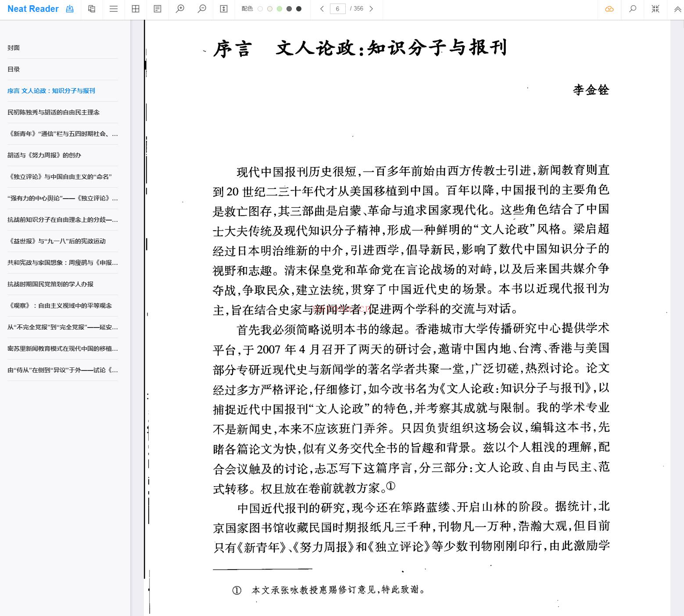Click the author name 李金铨
Screen dimensions: 684x616
tap(591, 90)
